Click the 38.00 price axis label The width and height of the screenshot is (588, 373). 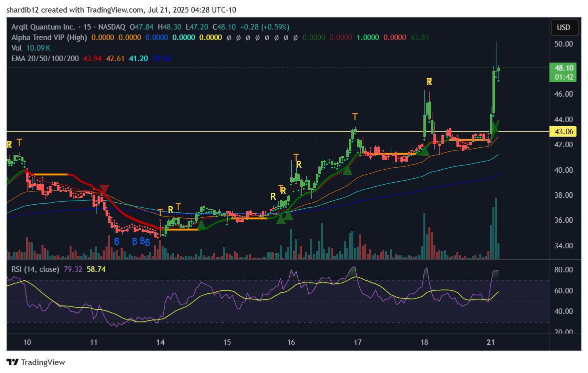coord(563,195)
